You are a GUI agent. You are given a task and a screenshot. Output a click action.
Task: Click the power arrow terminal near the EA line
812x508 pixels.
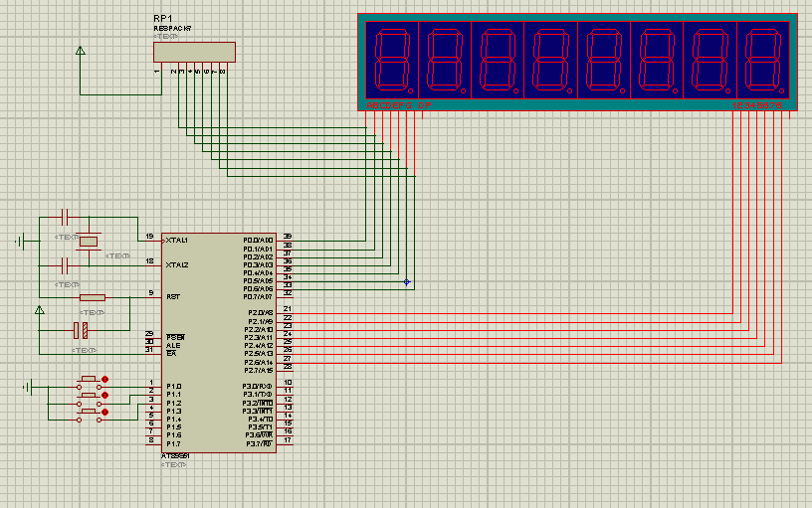click(x=40, y=310)
